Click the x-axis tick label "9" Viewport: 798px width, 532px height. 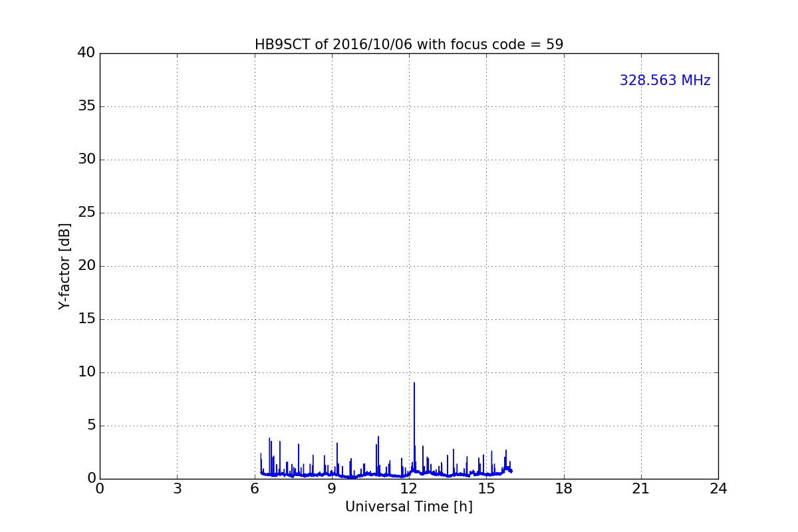[x=332, y=488]
